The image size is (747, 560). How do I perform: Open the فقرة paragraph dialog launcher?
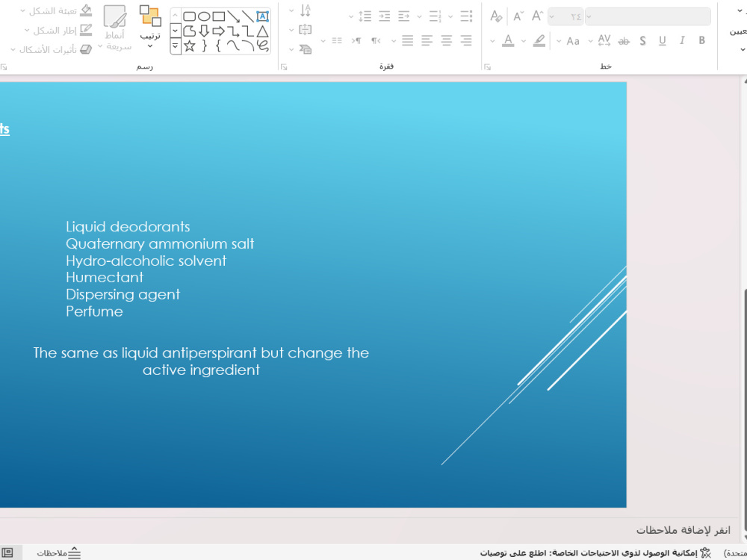click(x=284, y=67)
